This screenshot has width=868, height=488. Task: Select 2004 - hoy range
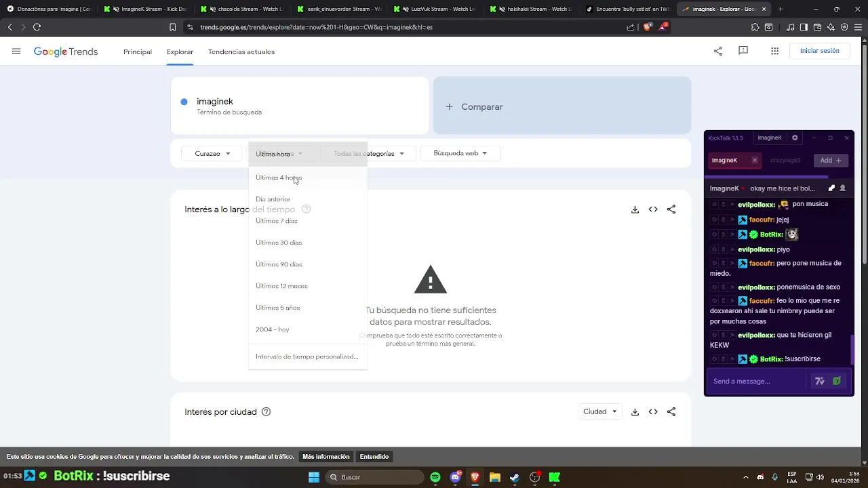pyautogui.click(x=308, y=329)
